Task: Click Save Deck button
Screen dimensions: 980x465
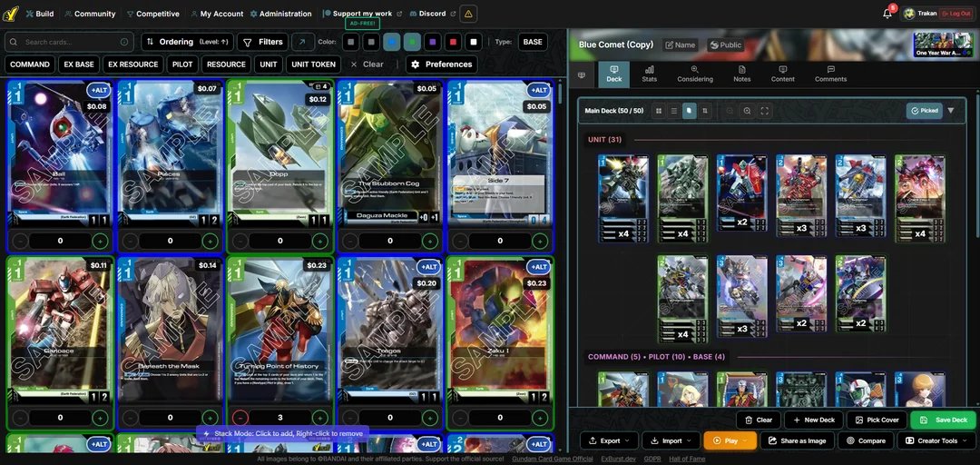Action: coord(944,420)
